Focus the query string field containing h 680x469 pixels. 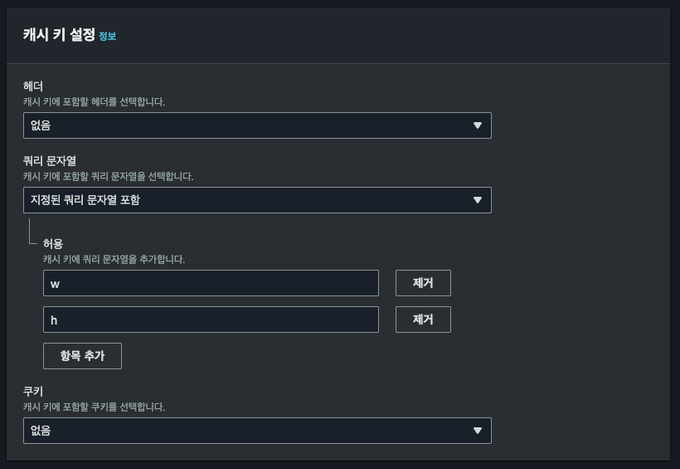[x=211, y=319]
